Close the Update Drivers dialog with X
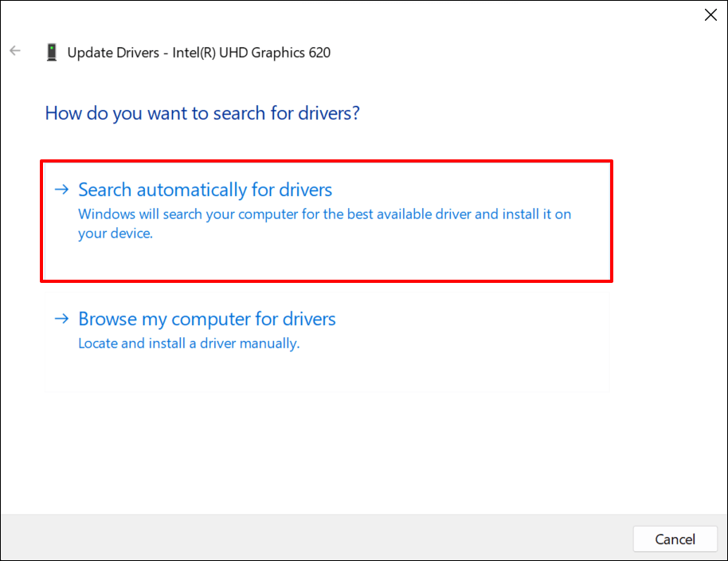 tap(710, 14)
